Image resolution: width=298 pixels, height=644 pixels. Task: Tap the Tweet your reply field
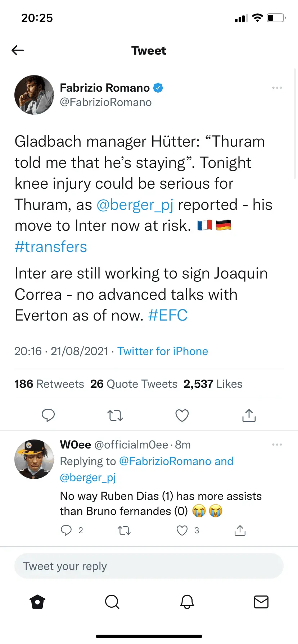pyautogui.click(x=149, y=566)
